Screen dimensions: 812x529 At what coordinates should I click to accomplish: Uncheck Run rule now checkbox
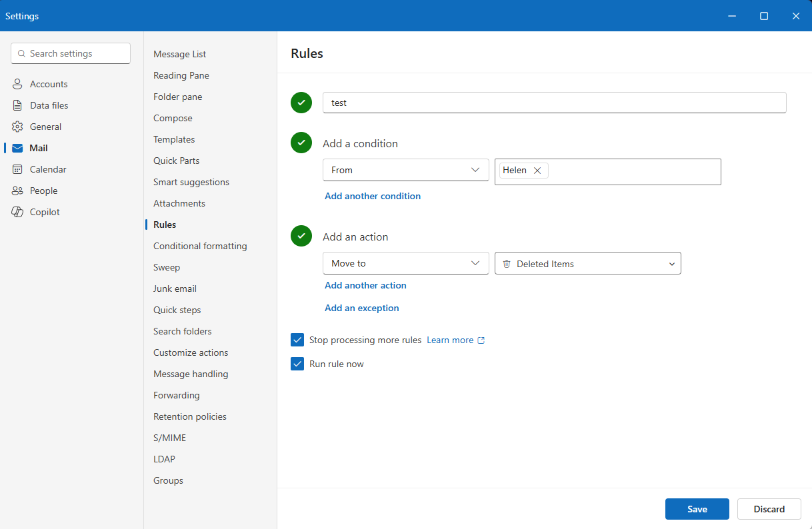click(297, 364)
